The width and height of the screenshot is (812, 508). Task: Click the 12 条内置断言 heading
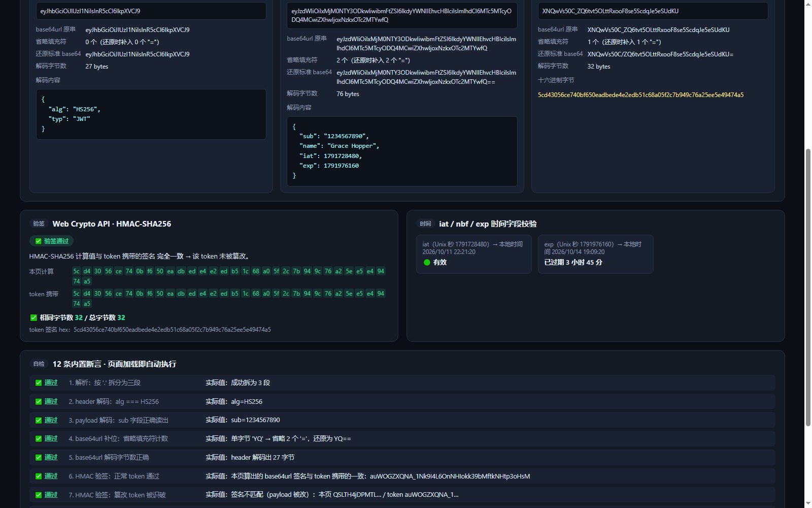[x=115, y=364]
